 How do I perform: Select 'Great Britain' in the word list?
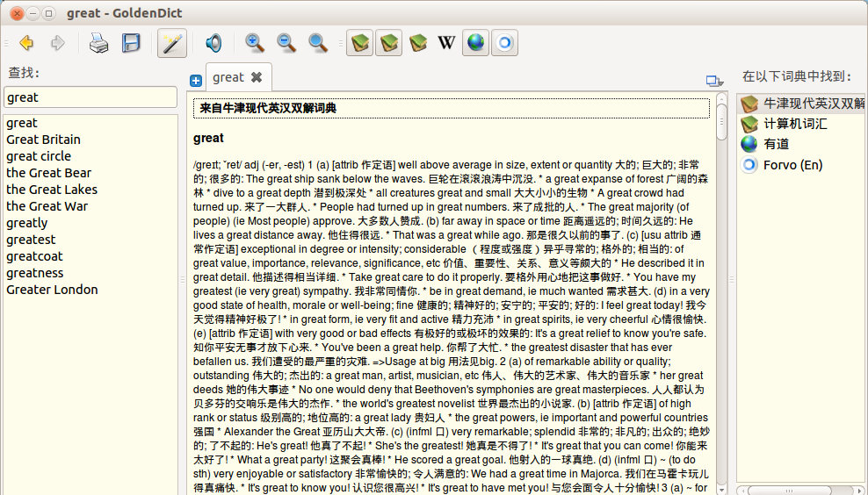click(x=90, y=140)
